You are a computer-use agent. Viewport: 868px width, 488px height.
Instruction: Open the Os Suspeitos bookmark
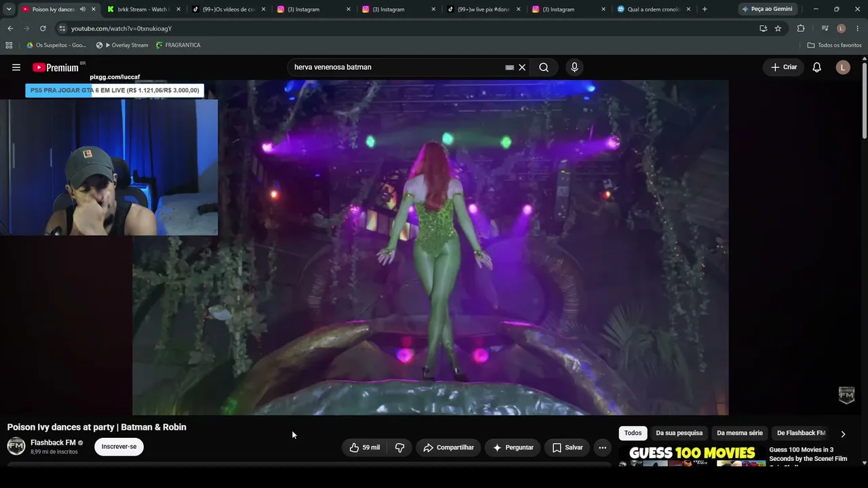click(56, 45)
